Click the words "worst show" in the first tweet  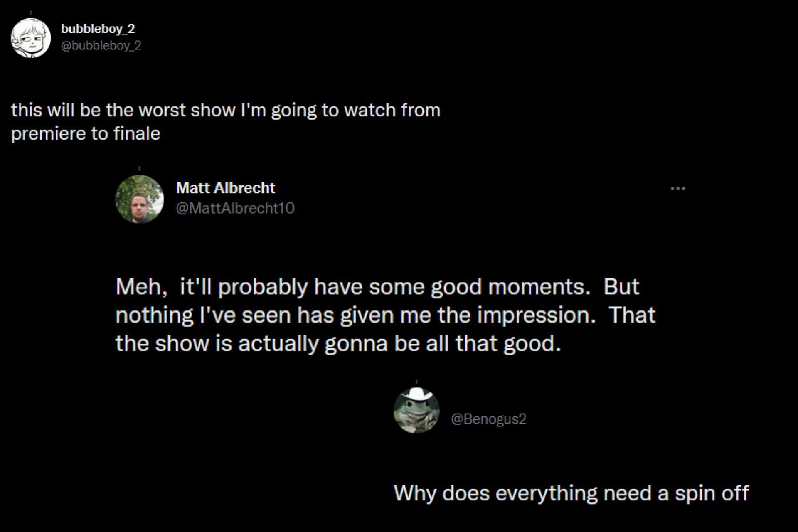[x=187, y=110]
